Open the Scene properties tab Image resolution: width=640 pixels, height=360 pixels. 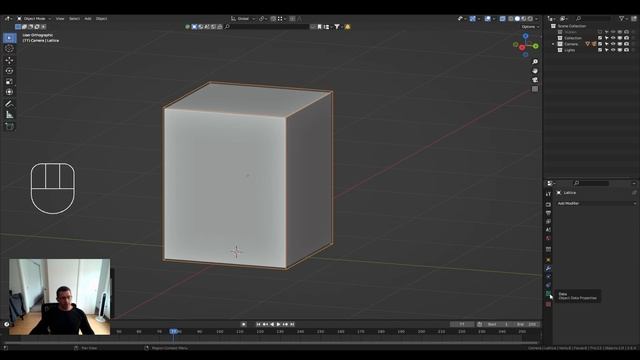[548, 229]
